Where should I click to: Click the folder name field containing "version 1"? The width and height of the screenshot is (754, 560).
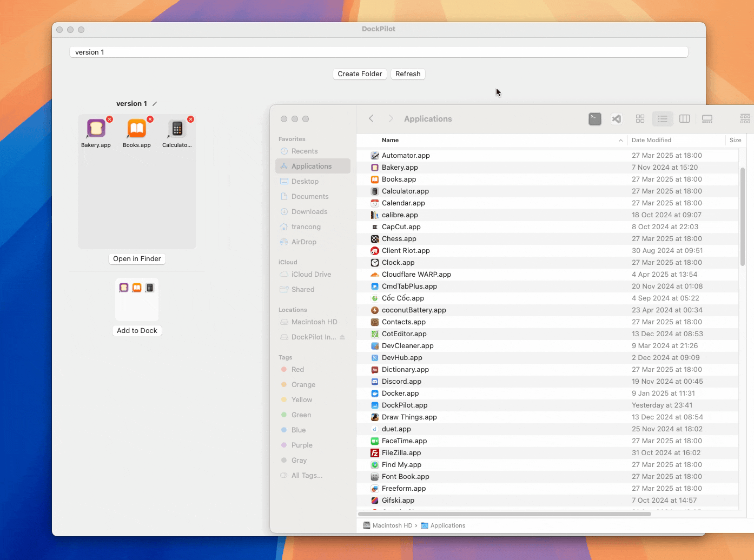pyautogui.click(x=379, y=52)
